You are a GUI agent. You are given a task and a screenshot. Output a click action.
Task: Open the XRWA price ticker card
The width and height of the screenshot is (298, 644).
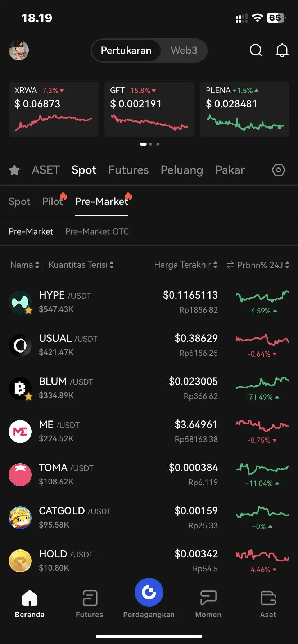pos(54,109)
